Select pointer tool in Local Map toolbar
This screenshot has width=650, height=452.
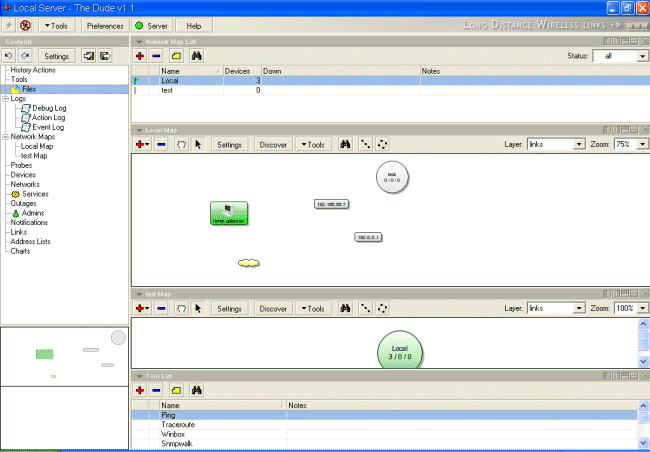click(x=198, y=144)
